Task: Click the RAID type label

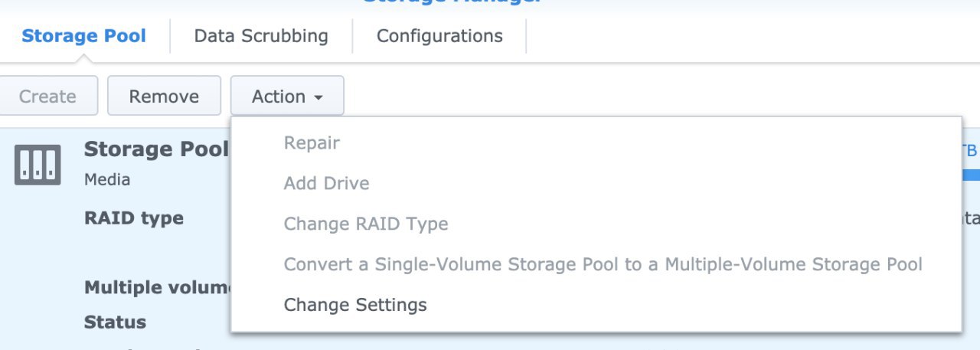Action: click(134, 218)
